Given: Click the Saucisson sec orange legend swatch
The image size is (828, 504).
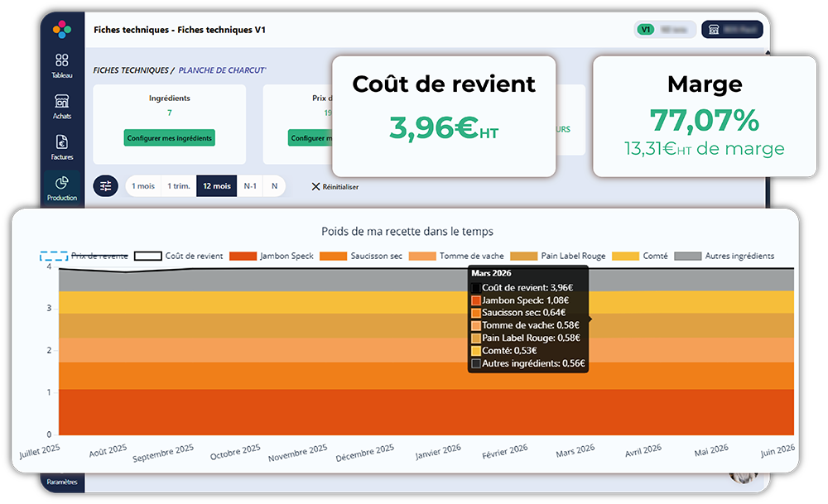Looking at the screenshot, I should tap(333, 256).
